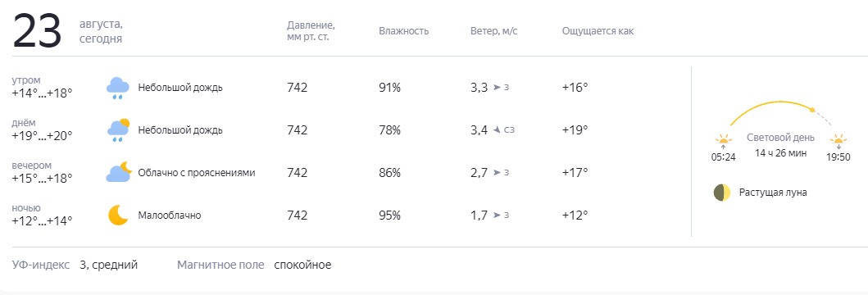Click the daytime rain with sun icon

click(x=117, y=130)
